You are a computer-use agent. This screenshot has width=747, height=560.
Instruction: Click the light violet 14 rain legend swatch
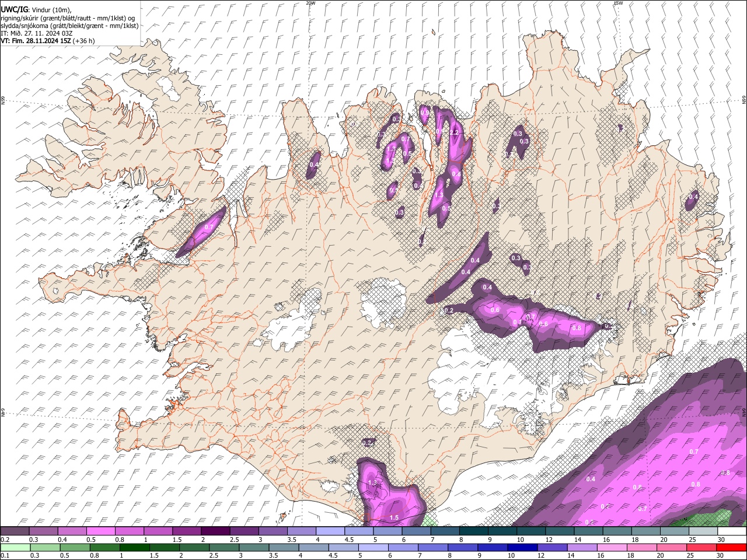pos(582,547)
